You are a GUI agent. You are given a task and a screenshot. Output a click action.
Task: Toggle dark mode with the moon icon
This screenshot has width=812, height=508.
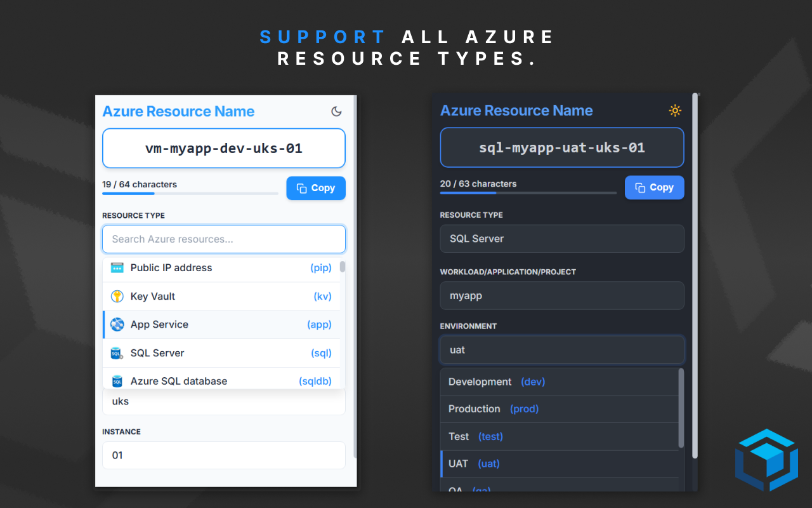(336, 111)
